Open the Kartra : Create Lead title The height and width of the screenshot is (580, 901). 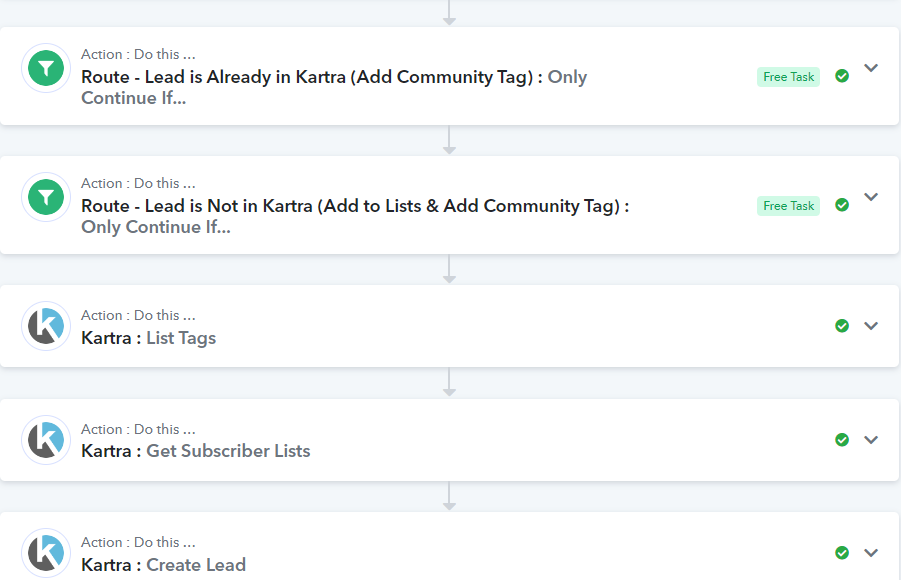pos(163,564)
